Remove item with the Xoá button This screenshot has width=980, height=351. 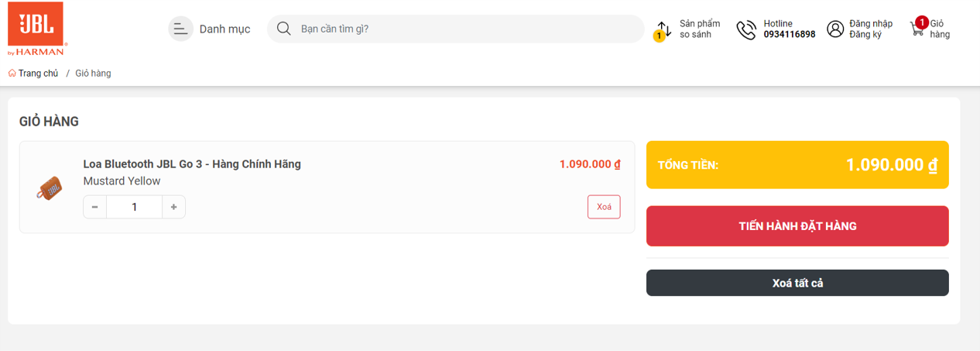tap(604, 207)
